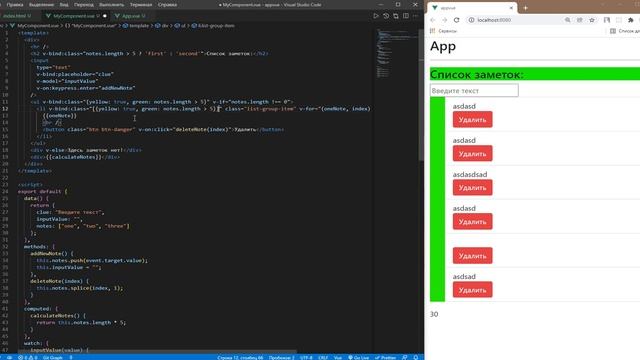Close the app.vue browser tab
The image size is (640, 360).
point(511,8)
